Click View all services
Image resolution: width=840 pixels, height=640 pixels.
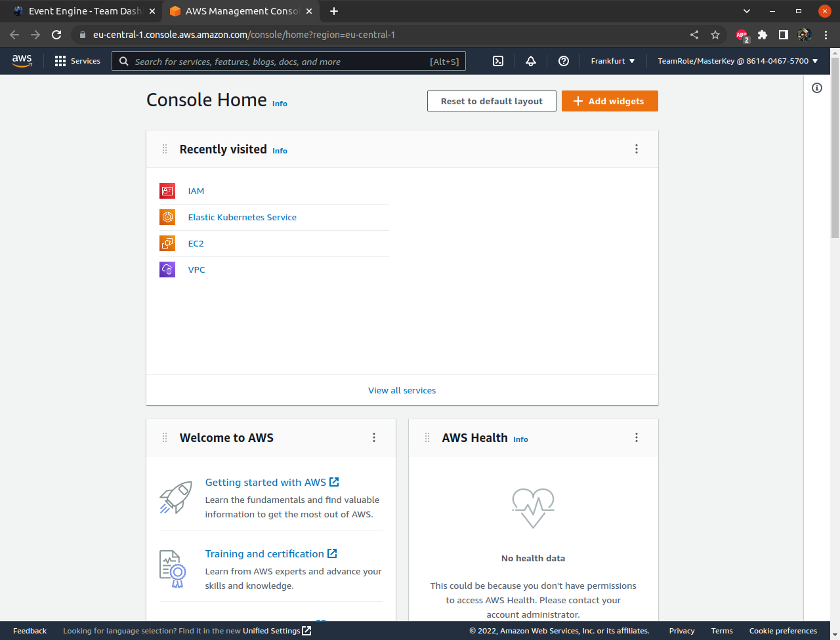point(402,390)
